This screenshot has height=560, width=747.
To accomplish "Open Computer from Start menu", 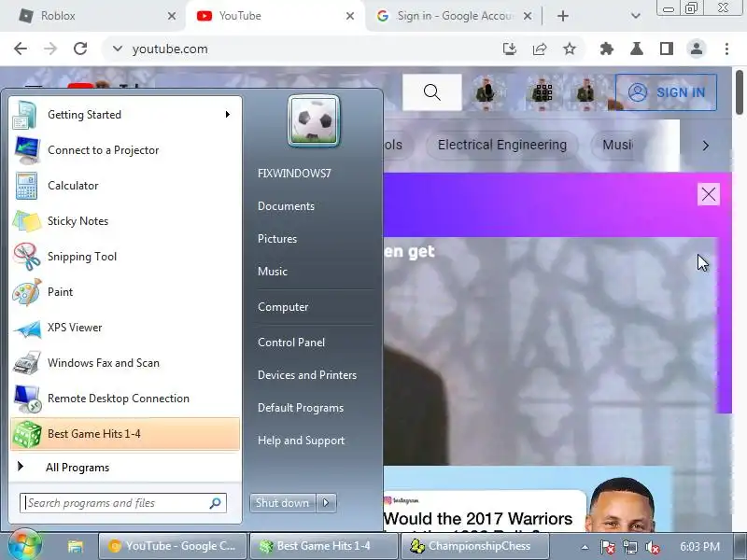I will 283,307.
